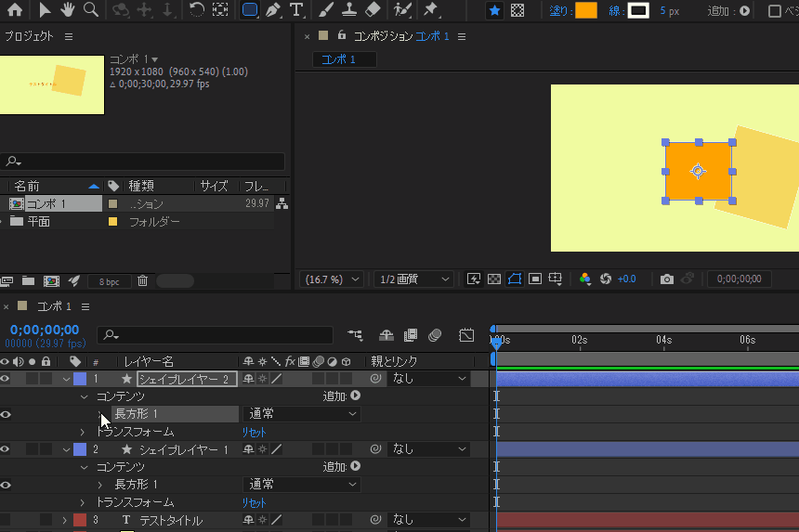
Task: Toggle fast previews button in viewer
Action: 474,279
